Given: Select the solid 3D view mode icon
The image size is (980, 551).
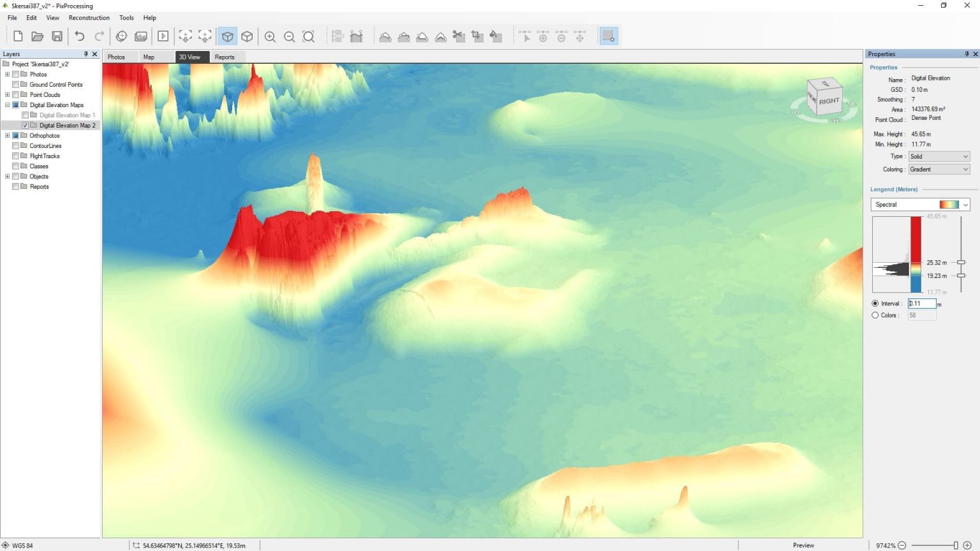Looking at the screenshot, I should tap(228, 36).
